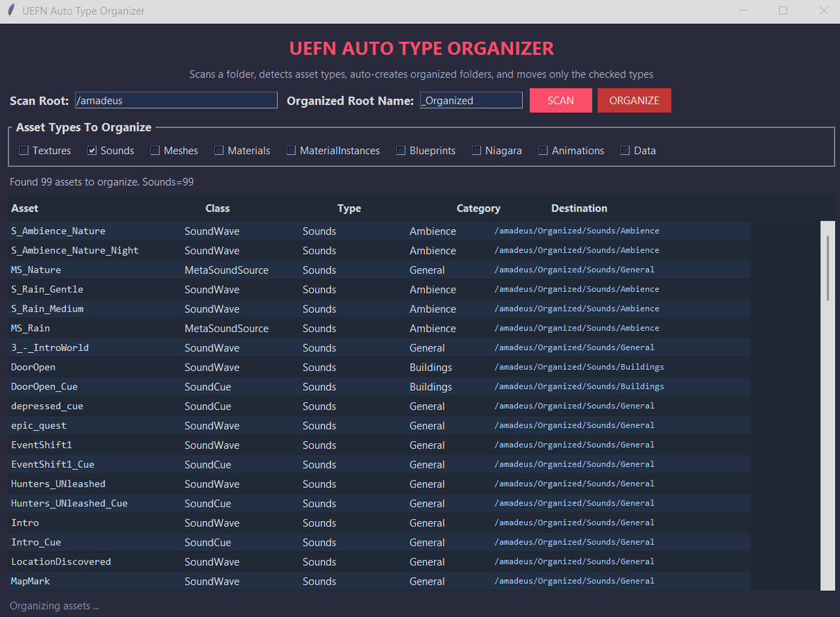Click MetaSoundSource class of MS_Nature

pos(226,270)
